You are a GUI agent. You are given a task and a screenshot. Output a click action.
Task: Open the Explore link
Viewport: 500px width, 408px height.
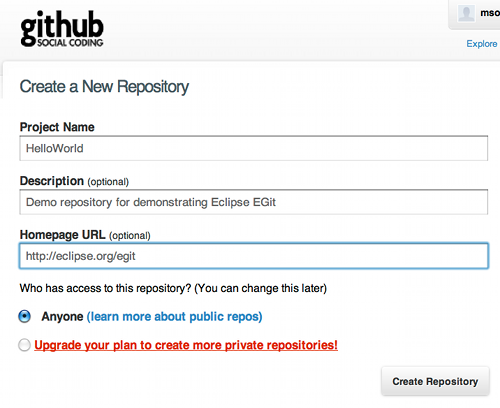coord(482,44)
